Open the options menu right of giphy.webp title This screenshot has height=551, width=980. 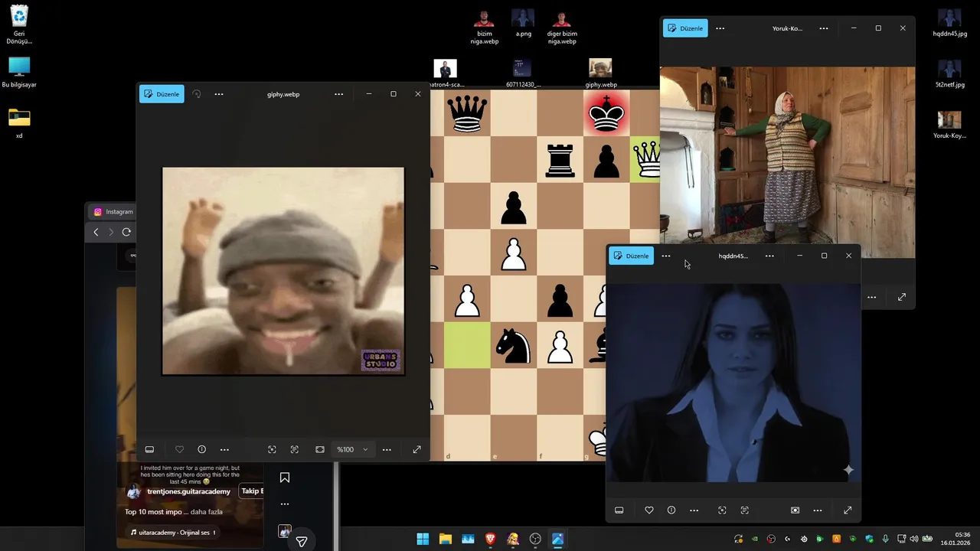point(338,94)
